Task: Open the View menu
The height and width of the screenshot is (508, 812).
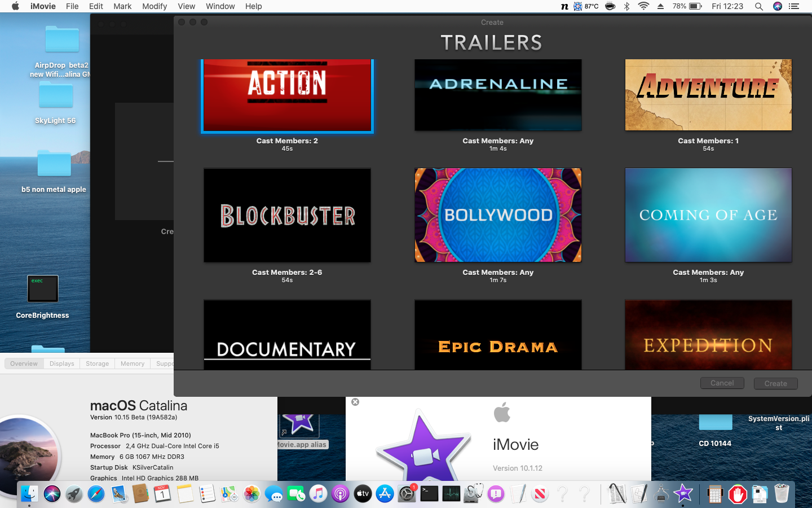Action: (x=186, y=6)
